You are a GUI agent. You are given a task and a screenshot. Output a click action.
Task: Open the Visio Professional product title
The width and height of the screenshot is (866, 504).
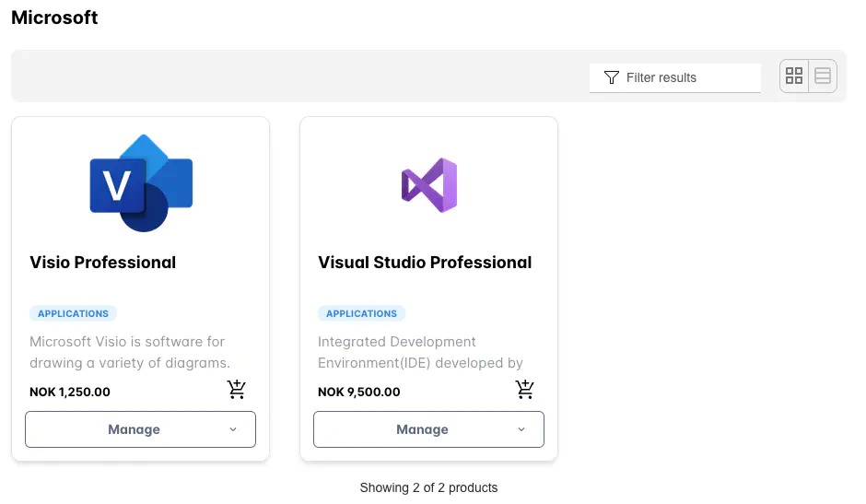pyautogui.click(x=103, y=262)
